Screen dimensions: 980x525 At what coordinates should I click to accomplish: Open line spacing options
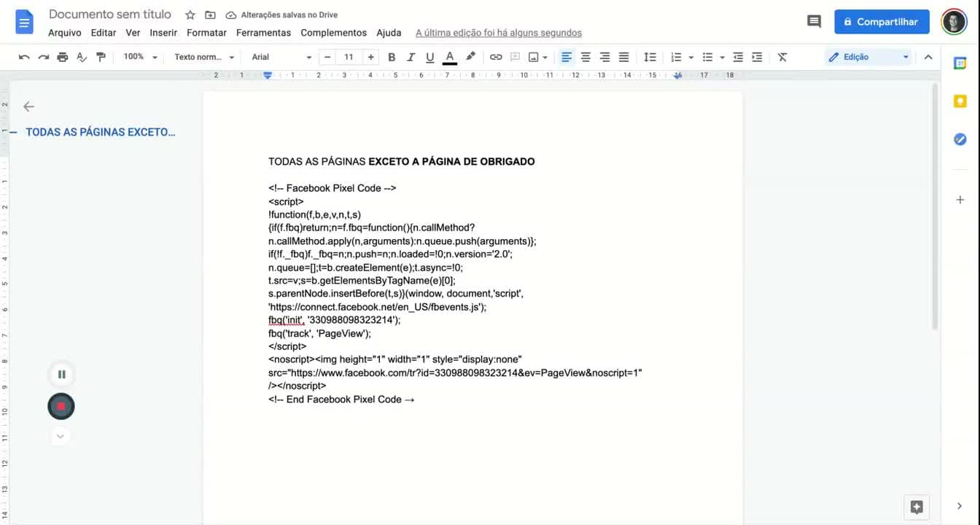click(650, 57)
